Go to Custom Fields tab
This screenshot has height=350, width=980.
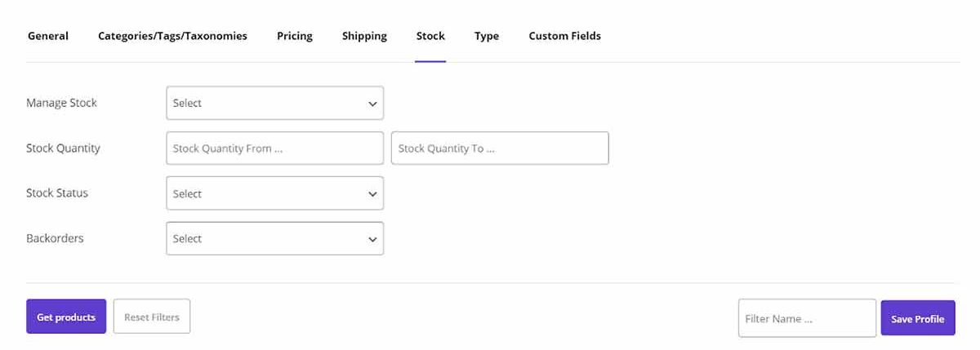[x=564, y=36]
